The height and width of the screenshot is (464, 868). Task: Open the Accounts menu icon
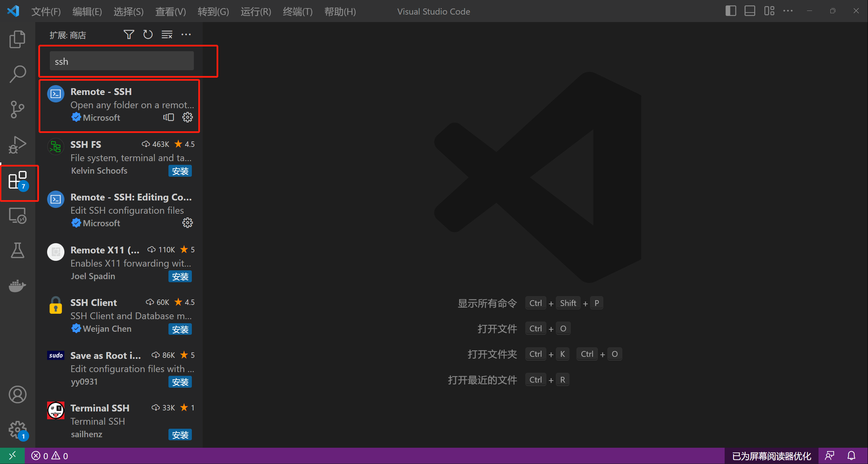pyautogui.click(x=17, y=394)
